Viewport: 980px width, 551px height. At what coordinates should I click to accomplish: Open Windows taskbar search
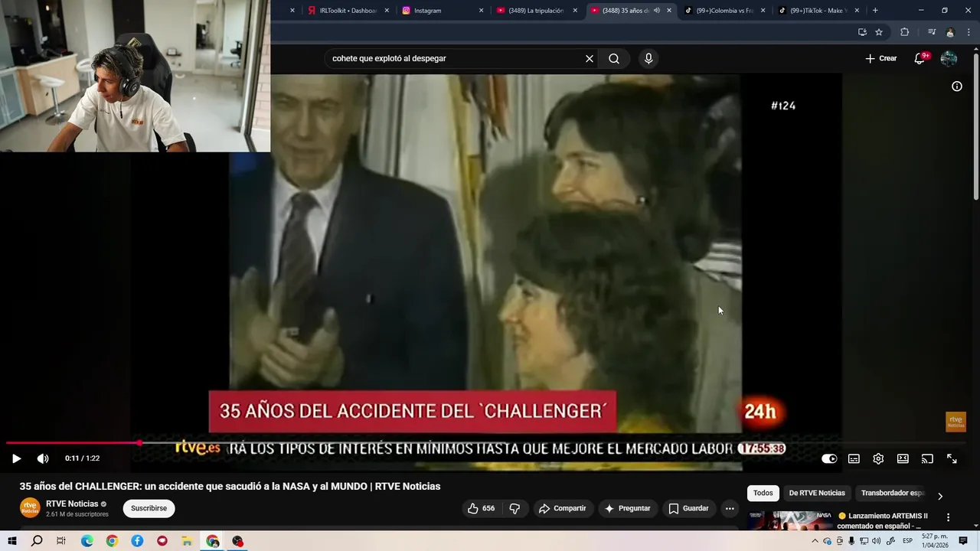coord(37,541)
